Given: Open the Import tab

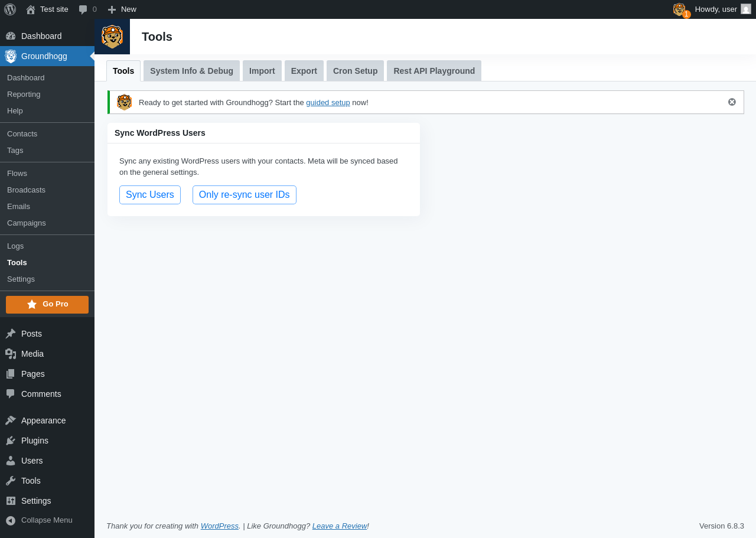Looking at the screenshot, I should (x=262, y=71).
